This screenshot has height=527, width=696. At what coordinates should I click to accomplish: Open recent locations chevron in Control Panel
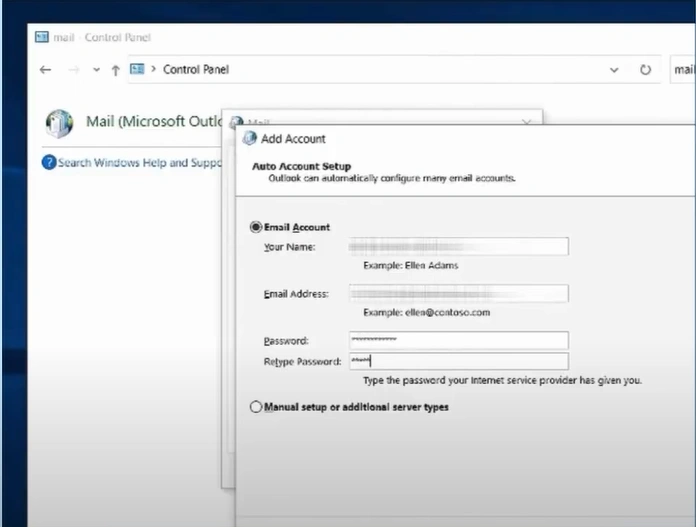(x=96, y=70)
